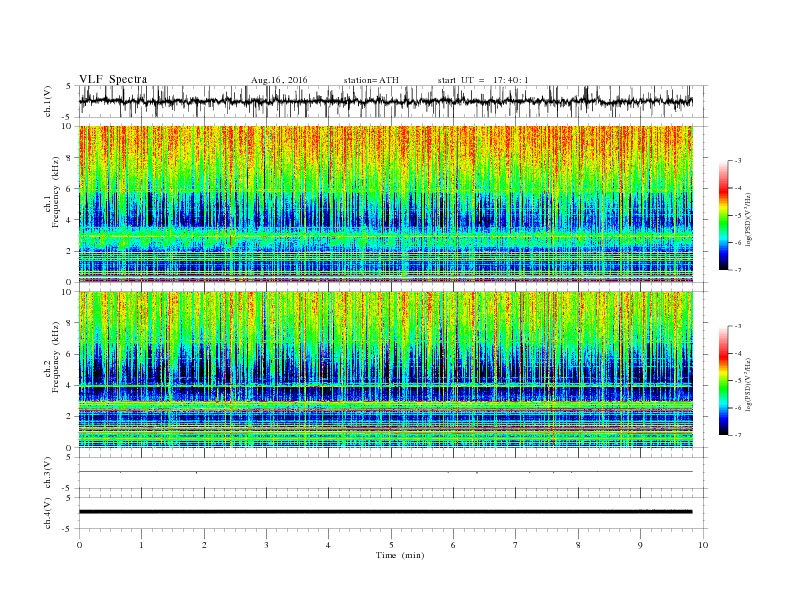
Task: Click the "2" tick on Time axis
Action: click(204, 545)
